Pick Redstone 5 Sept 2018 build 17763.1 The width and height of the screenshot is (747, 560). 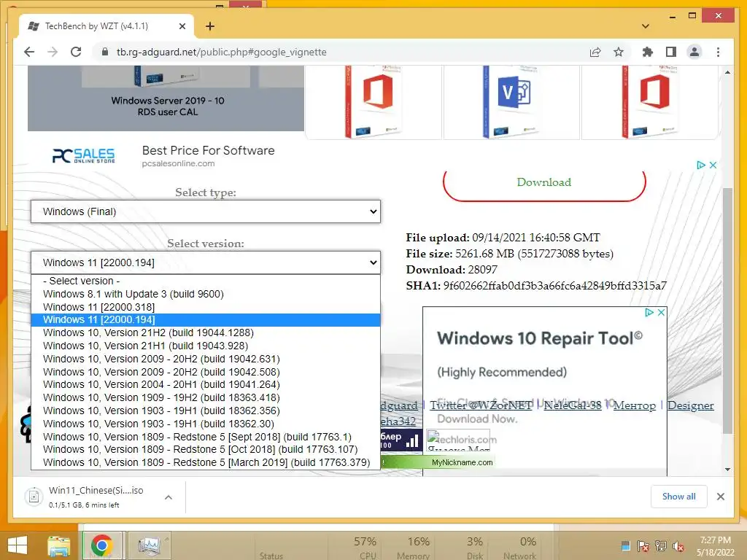pos(206,437)
